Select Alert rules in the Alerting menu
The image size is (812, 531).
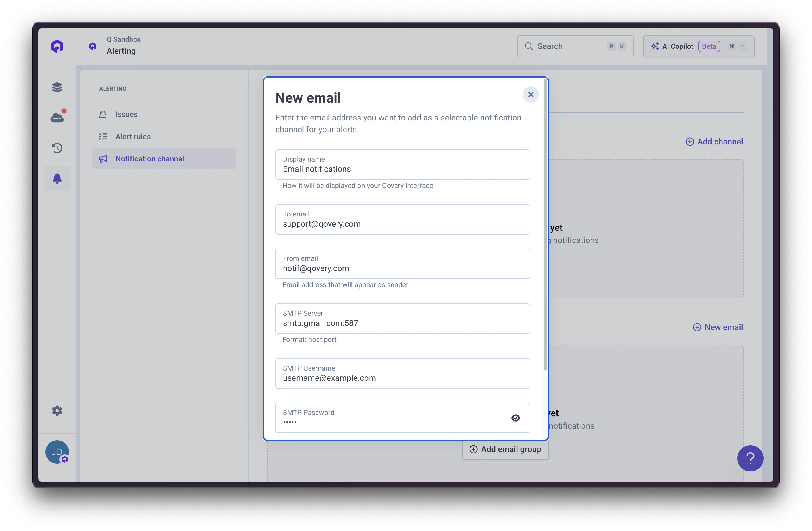(133, 136)
